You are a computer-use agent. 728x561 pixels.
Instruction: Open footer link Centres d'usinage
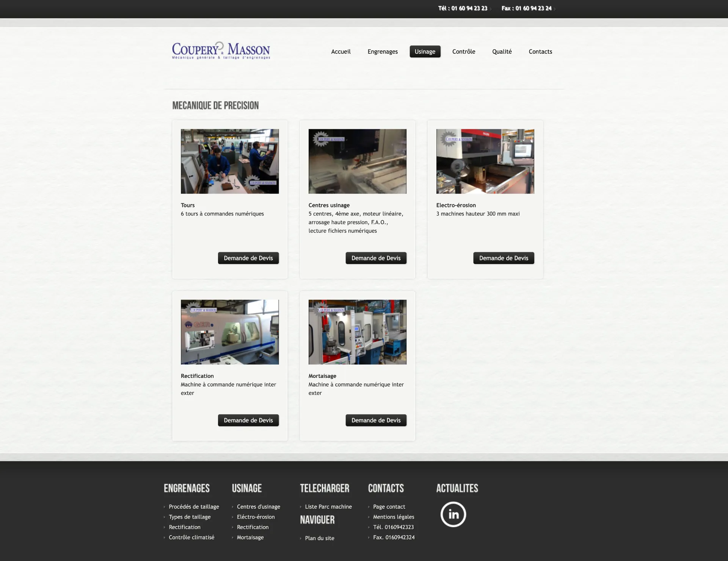(259, 507)
